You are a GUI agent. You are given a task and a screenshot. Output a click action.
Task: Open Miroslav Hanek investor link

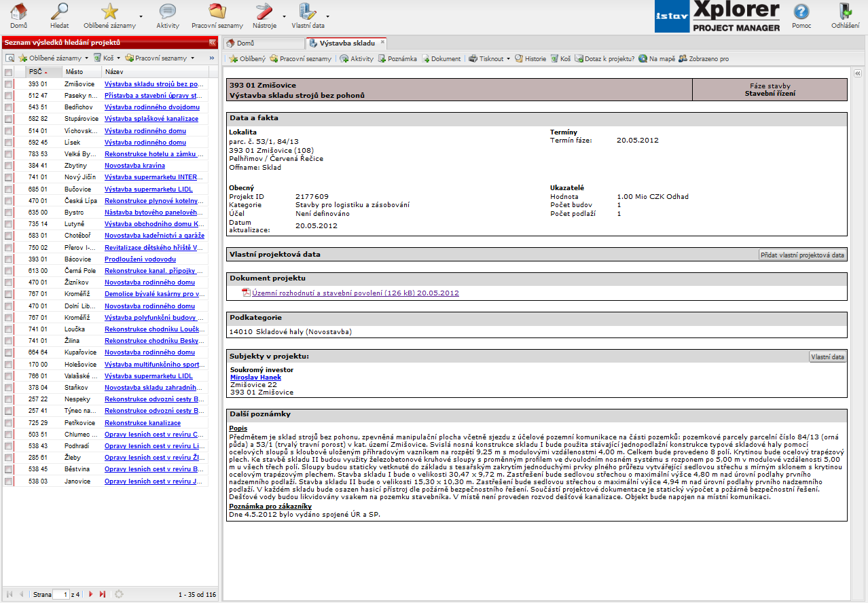pos(255,378)
